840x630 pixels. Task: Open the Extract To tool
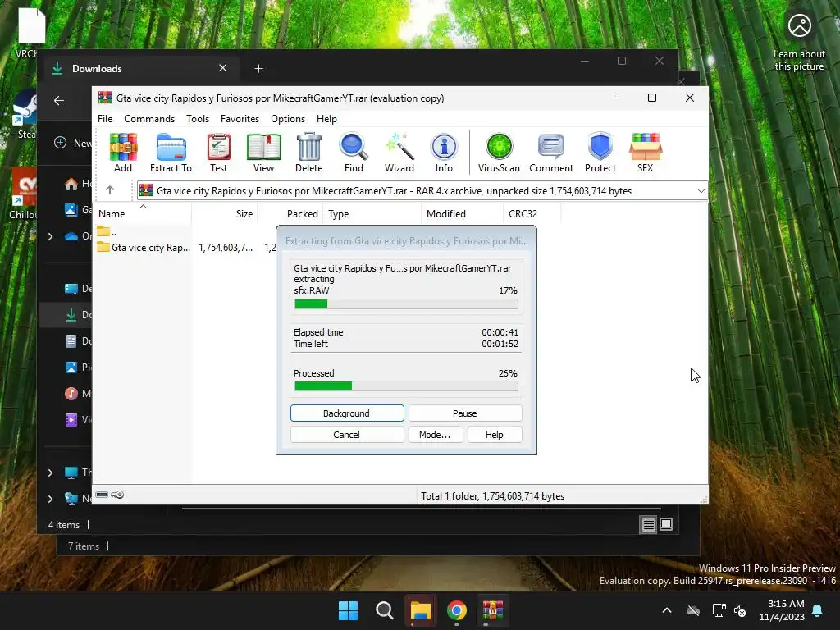click(171, 153)
